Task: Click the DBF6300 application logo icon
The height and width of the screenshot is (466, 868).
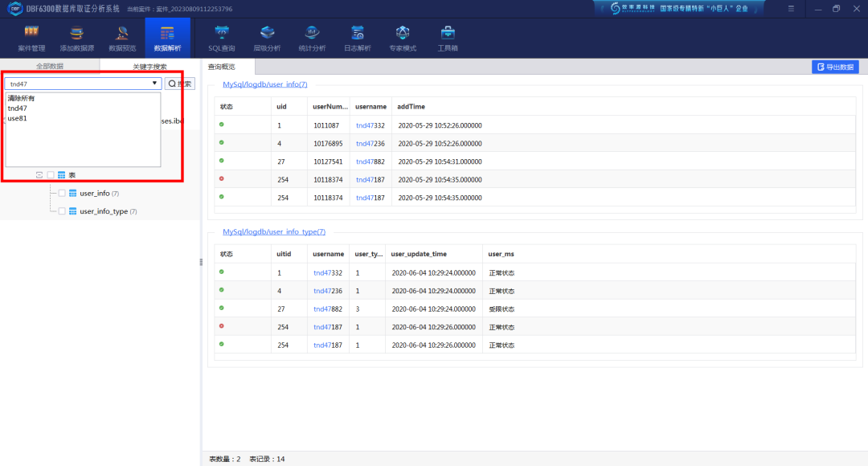Action: click(15, 9)
